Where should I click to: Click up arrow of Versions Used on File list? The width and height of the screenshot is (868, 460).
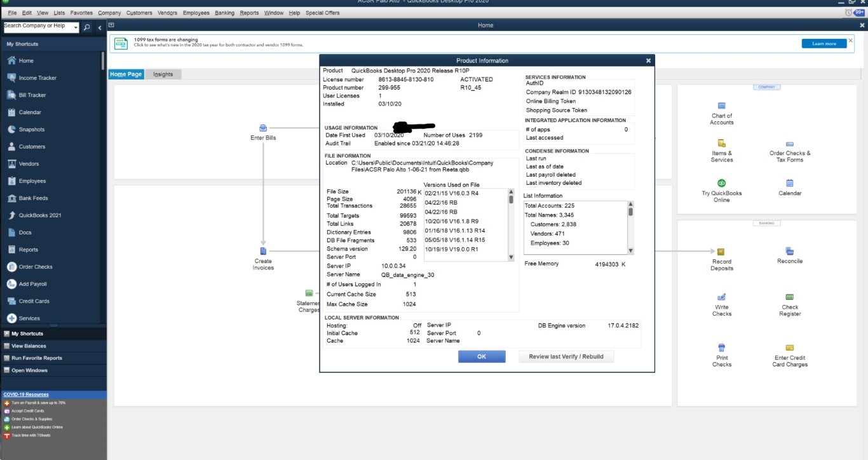511,192
